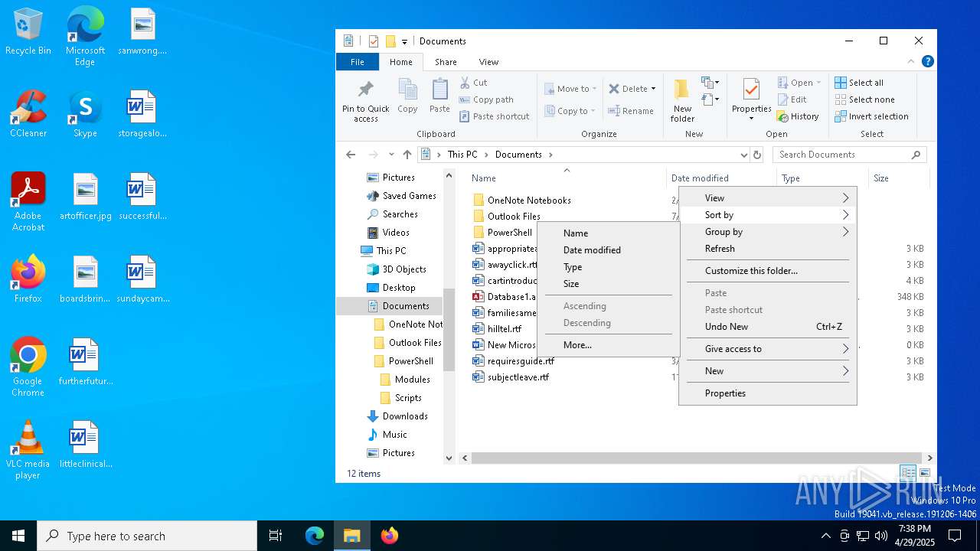Sort by Type in submenu

[x=609, y=267]
